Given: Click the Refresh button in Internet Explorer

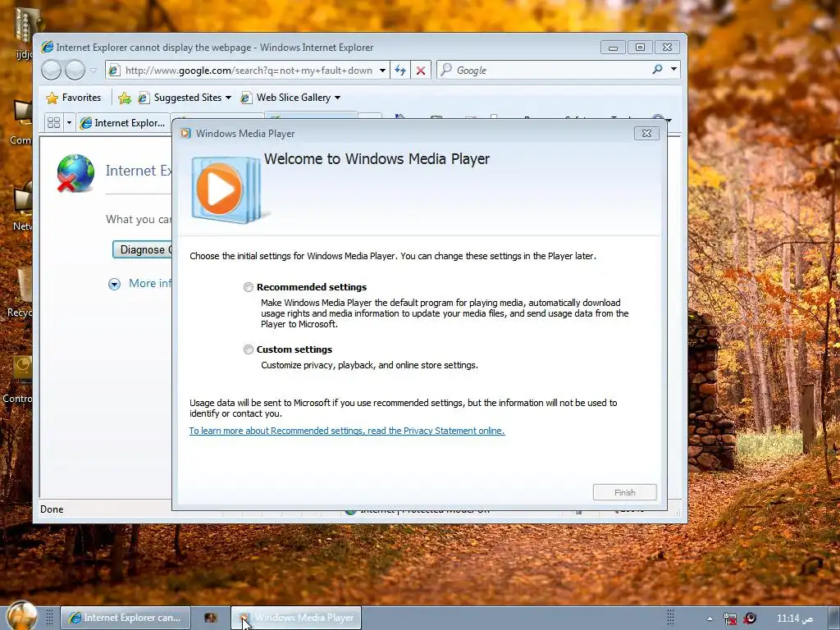Looking at the screenshot, I should [x=400, y=71].
